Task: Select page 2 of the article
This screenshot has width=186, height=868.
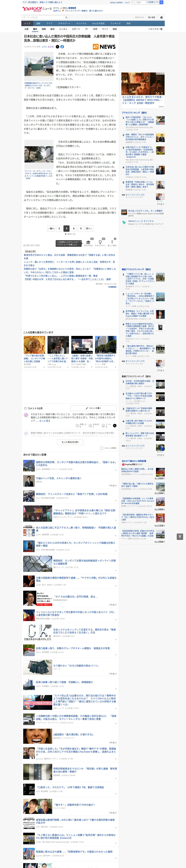Action: 59,228
